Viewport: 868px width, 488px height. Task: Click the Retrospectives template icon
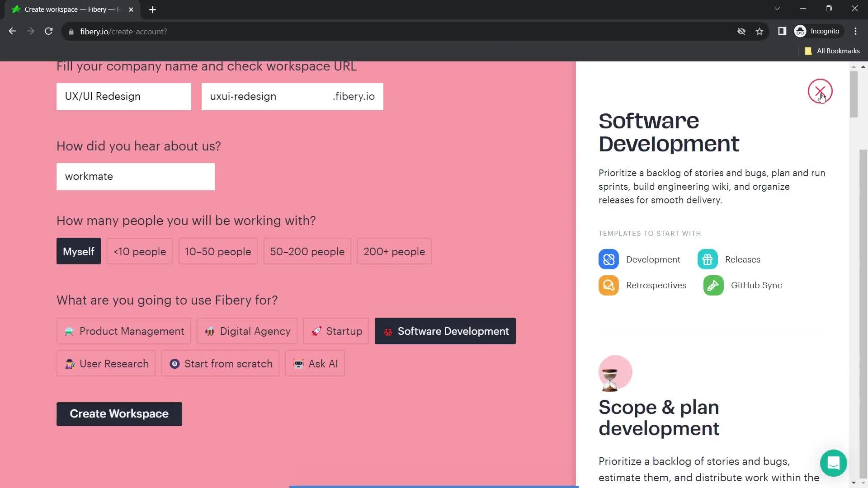click(609, 286)
